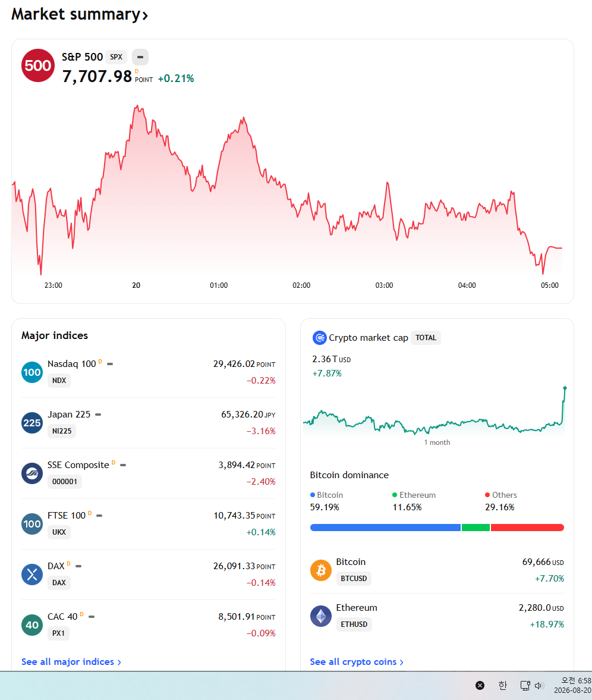Open See all crypto coins link
The width and height of the screenshot is (592, 700).
click(357, 661)
